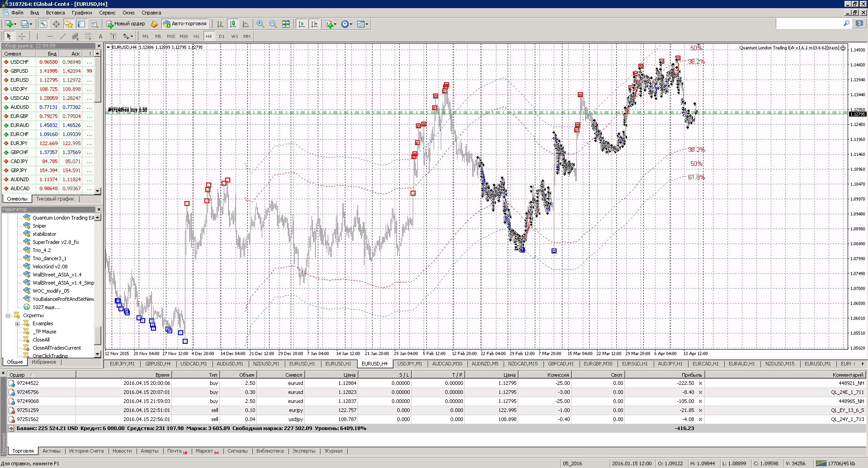Image resolution: width=868 pixels, height=468 pixels.
Task: Switch chart to bar chart mode
Action: tap(220, 24)
